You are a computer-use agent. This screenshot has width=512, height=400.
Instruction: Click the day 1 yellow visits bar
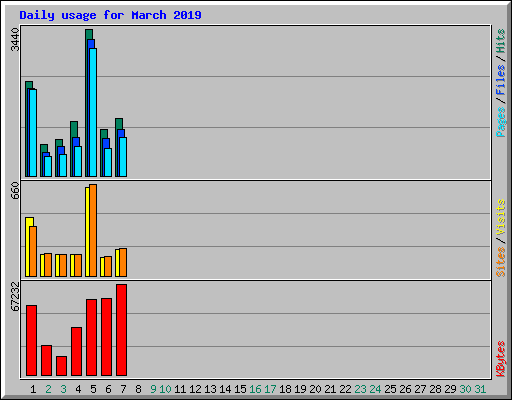tap(28, 247)
